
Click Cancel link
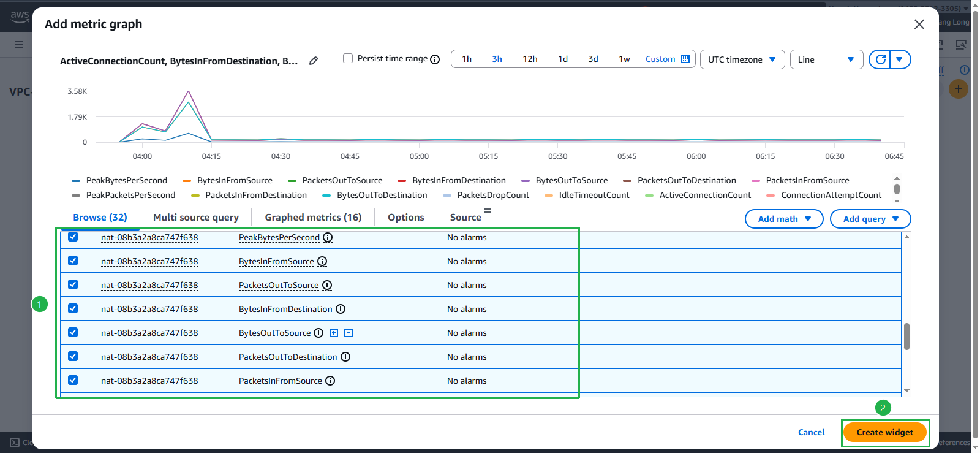811,432
